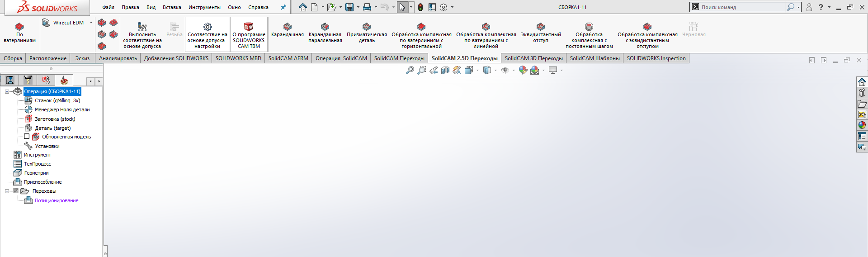Save the document with floppy disk icon

point(349,7)
